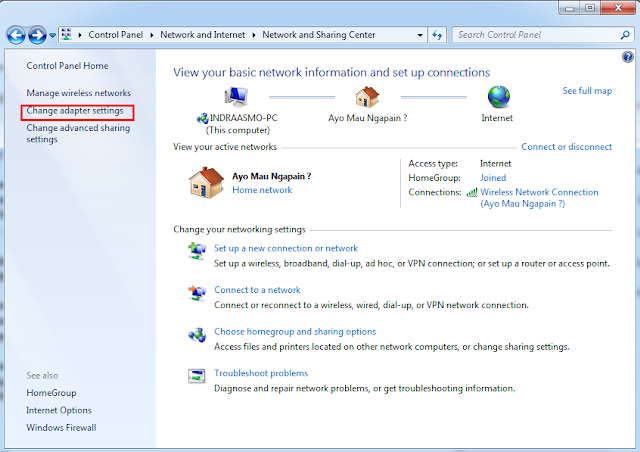Click the Set up new connection icon
Image resolution: width=640 pixels, height=452 pixels.
196,251
